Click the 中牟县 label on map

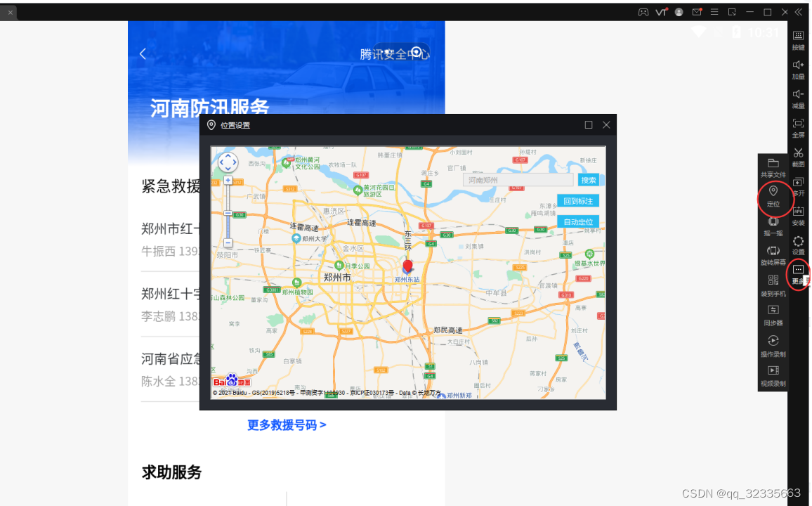[x=496, y=292]
